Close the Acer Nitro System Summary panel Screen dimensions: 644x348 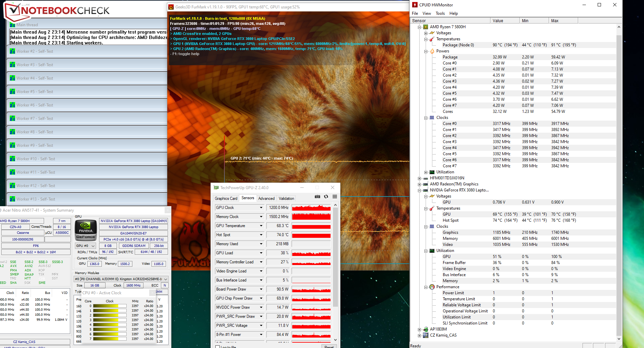coord(167,210)
